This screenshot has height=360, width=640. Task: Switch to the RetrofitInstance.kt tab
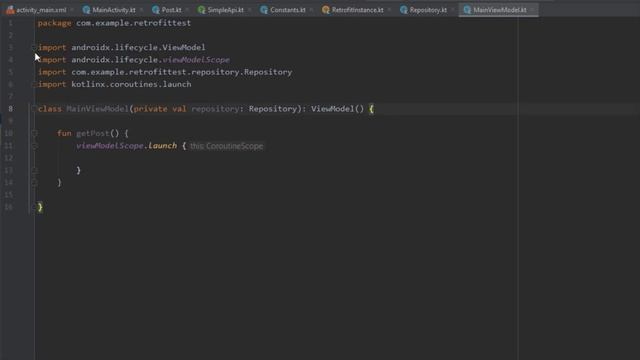[357, 10]
